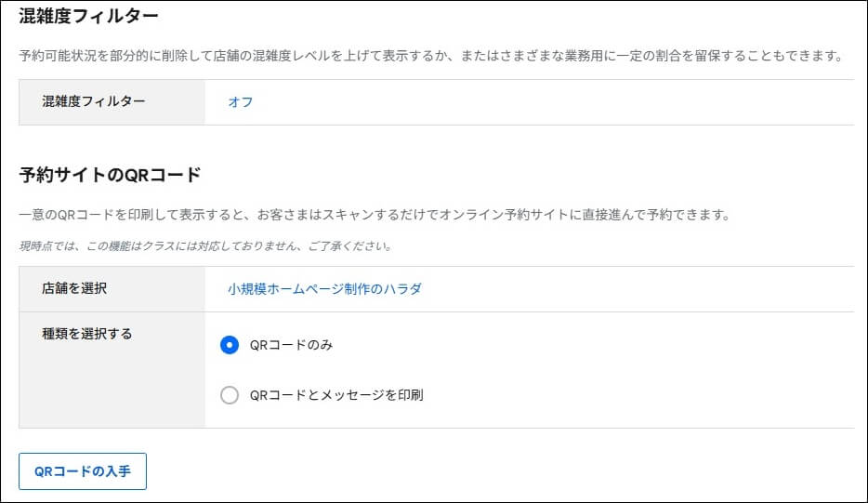The image size is (868, 503).
Task: Select QRコードとメッセージを印刷 radio button
Action: coord(230,395)
